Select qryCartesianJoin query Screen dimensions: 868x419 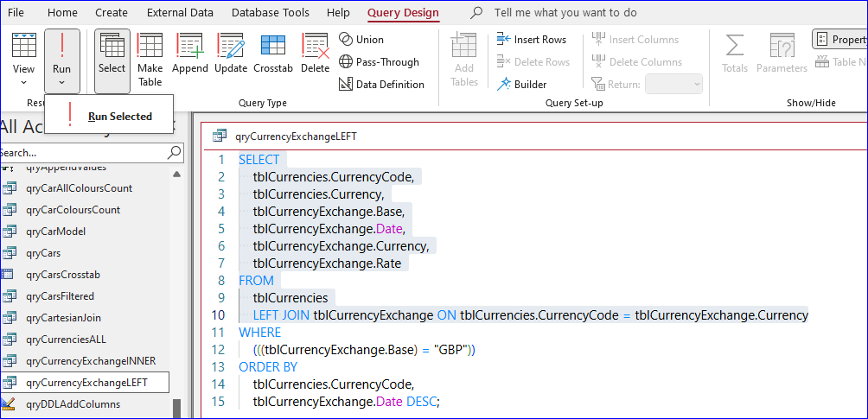pos(63,318)
